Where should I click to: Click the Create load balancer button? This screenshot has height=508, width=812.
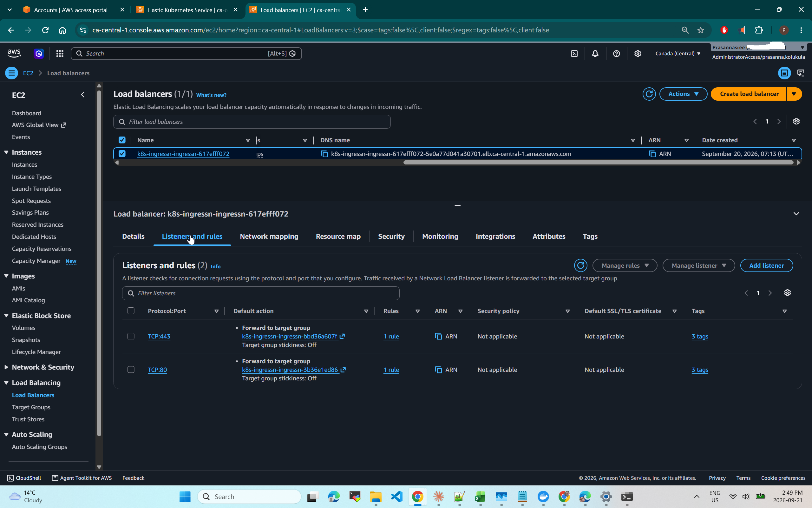pyautogui.click(x=749, y=94)
